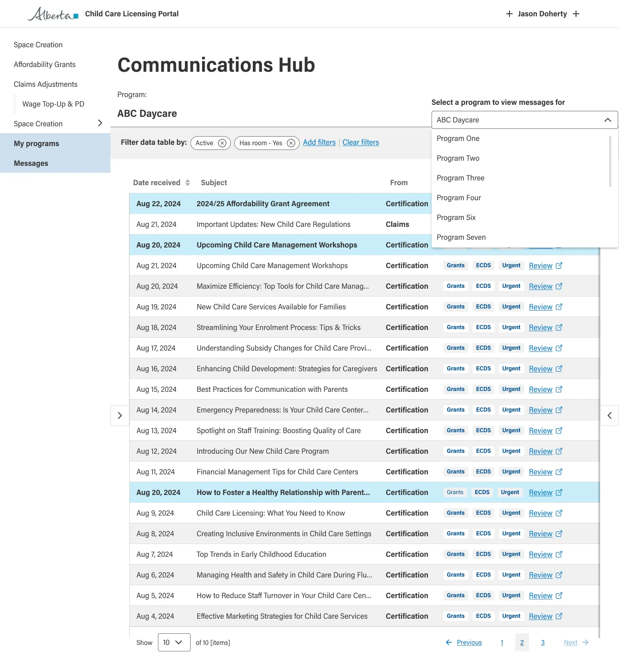This screenshot has height=672, width=619.
Task: Click the left-edge arrow beside the table
Action: pyautogui.click(x=120, y=415)
